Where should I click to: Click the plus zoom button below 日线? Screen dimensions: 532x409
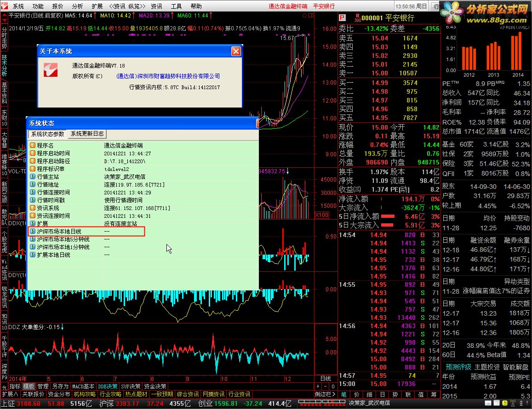318,386
